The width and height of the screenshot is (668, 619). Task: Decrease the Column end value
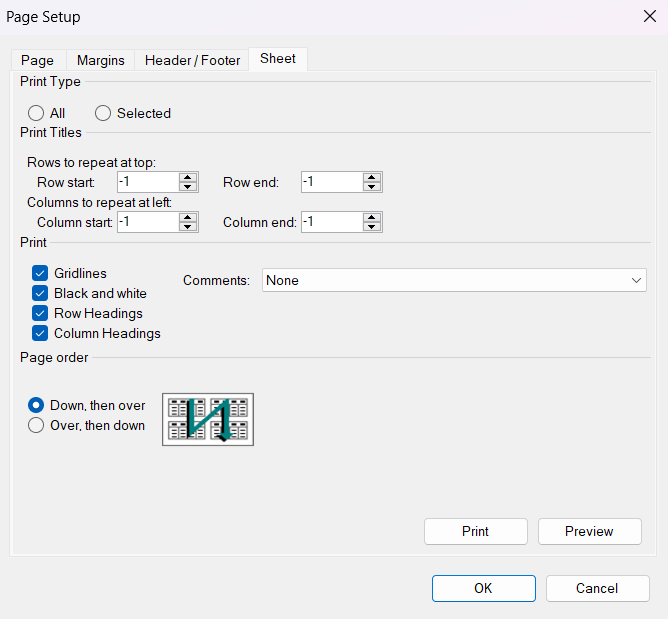[372, 227]
